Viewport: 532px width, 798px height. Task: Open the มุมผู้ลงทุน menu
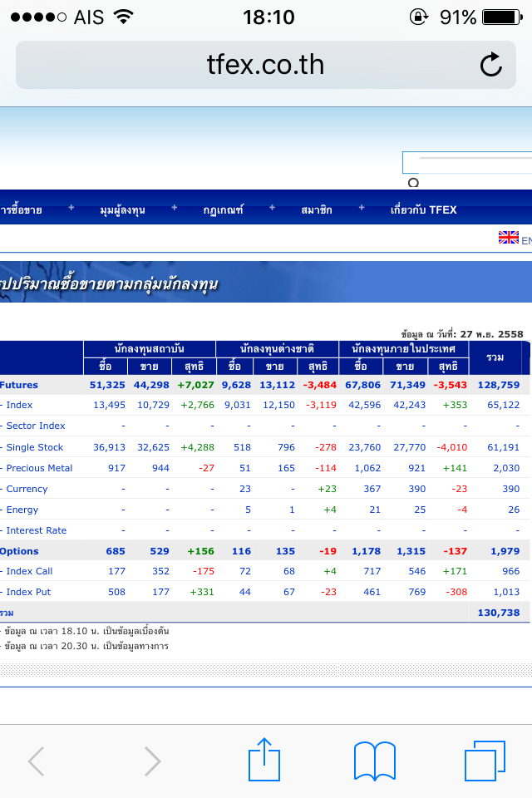click(122, 210)
